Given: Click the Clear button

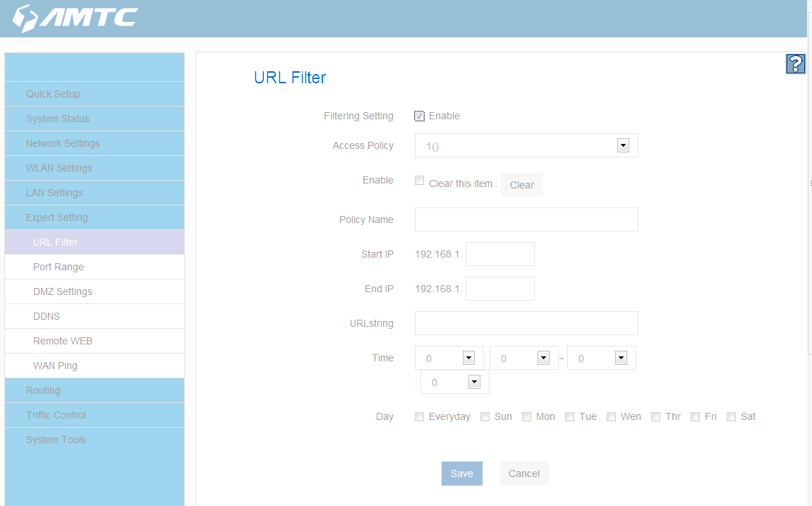Looking at the screenshot, I should pos(522,185).
